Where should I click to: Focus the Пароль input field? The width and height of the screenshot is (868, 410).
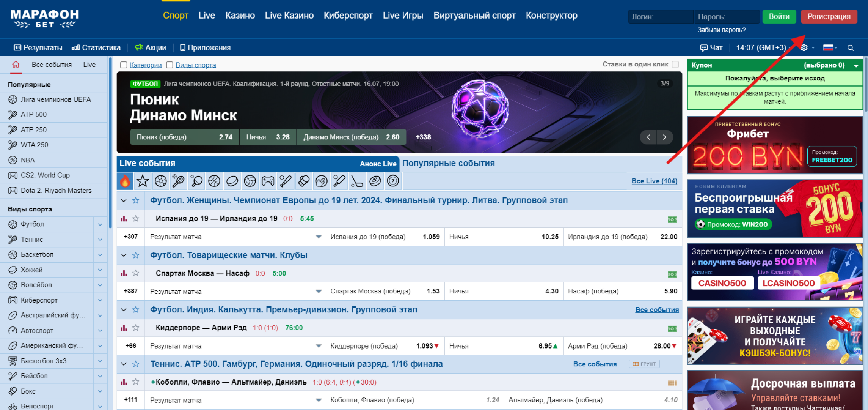(727, 17)
